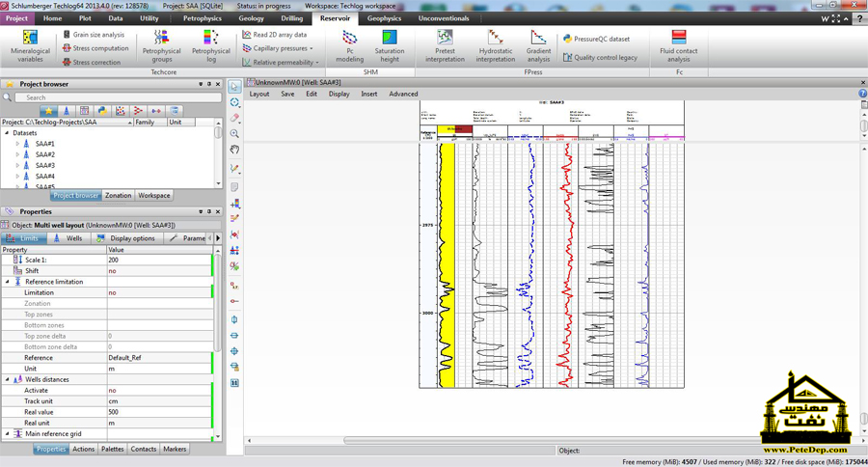Open Quality control legacy
Viewport: 868px width, 467px height.
[600, 57]
